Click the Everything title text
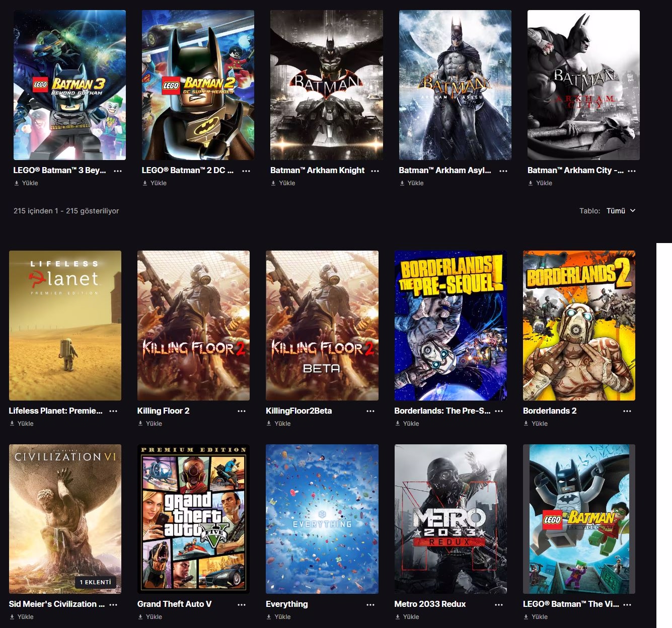 point(286,604)
